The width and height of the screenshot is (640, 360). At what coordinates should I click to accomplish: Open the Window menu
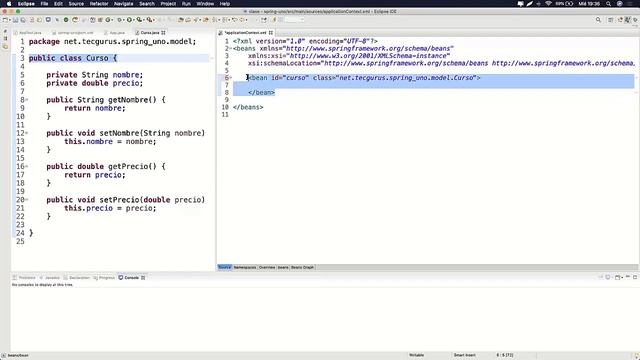pyautogui.click(x=205, y=4)
